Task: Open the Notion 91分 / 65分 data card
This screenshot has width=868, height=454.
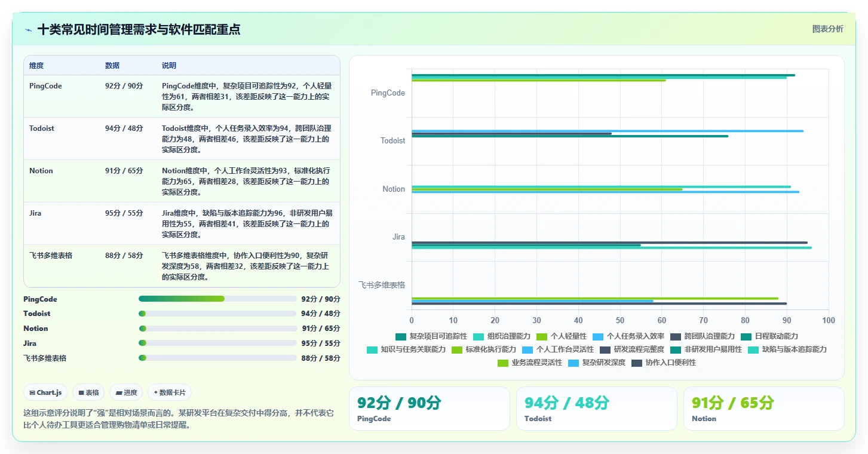Action: tap(763, 409)
